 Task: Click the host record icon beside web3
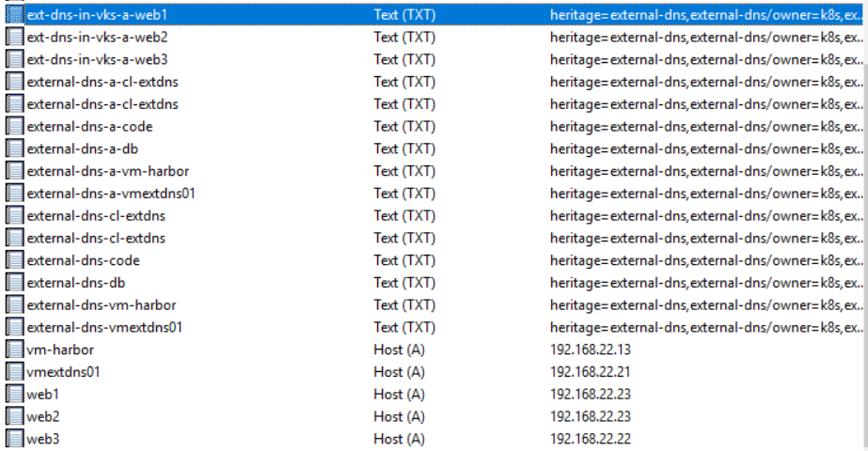(14, 439)
